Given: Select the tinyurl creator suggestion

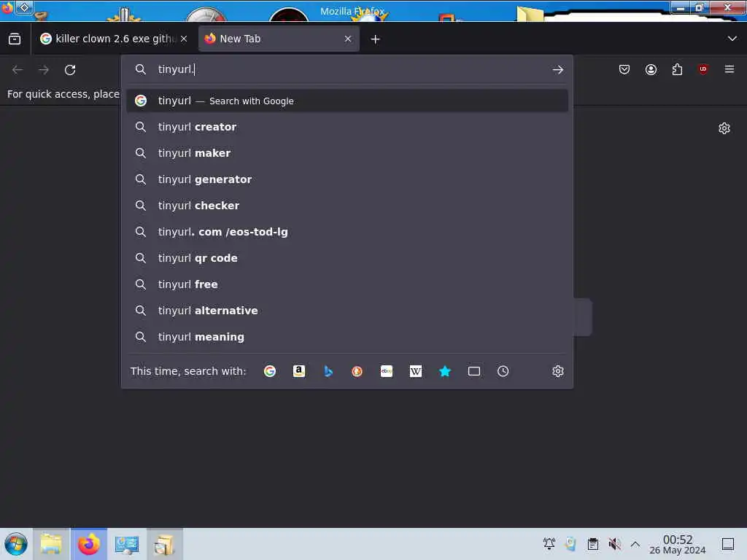Looking at the screenshot, I should [347, 127].
